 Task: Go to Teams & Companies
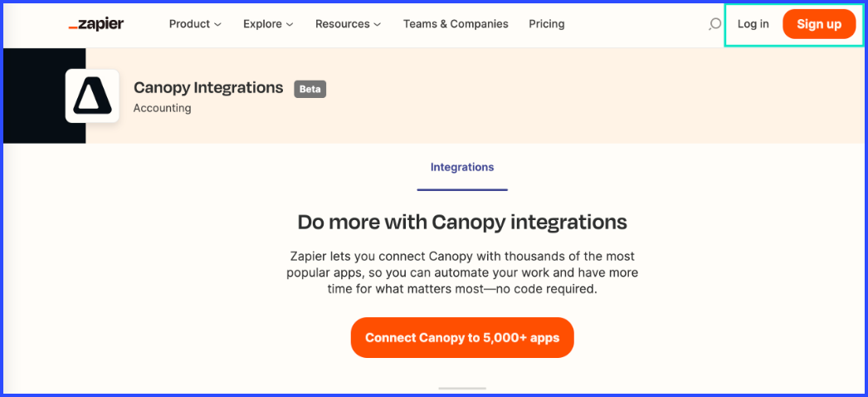click(456, 24)
